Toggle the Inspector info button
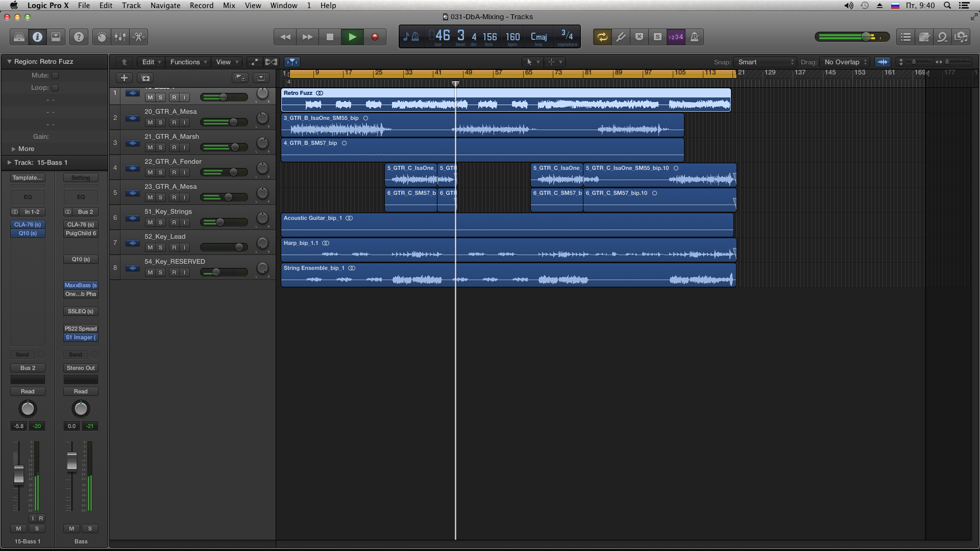Viewport: 980px width, 551px height. click(37, 37)
